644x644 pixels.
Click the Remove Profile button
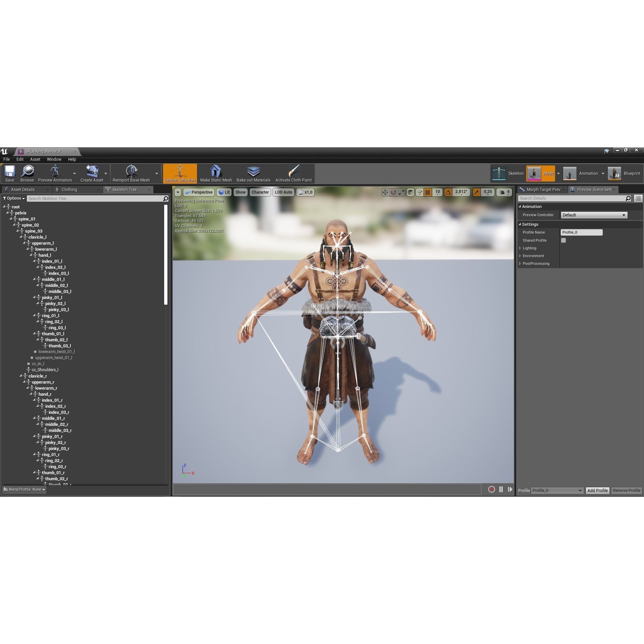[626, 490]
